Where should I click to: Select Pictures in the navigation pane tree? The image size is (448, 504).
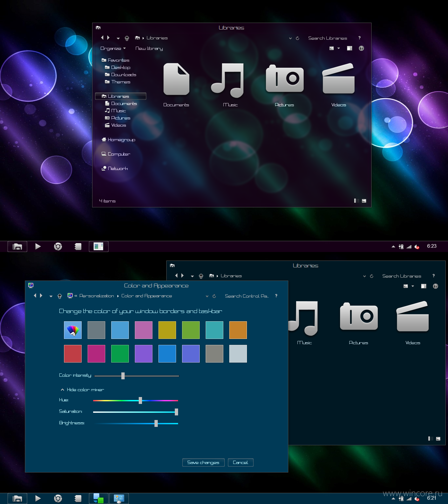pyautogui.click(x=117, y=118)
